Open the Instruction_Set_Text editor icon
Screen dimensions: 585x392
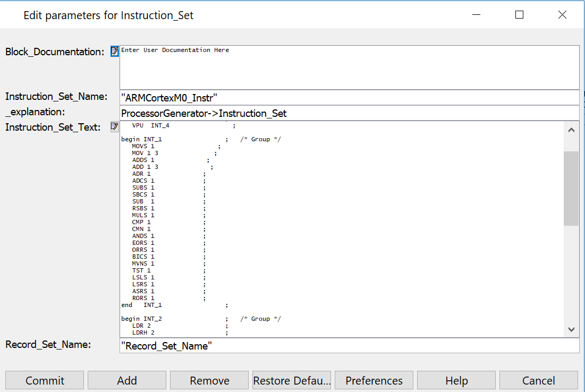(114, 126)
